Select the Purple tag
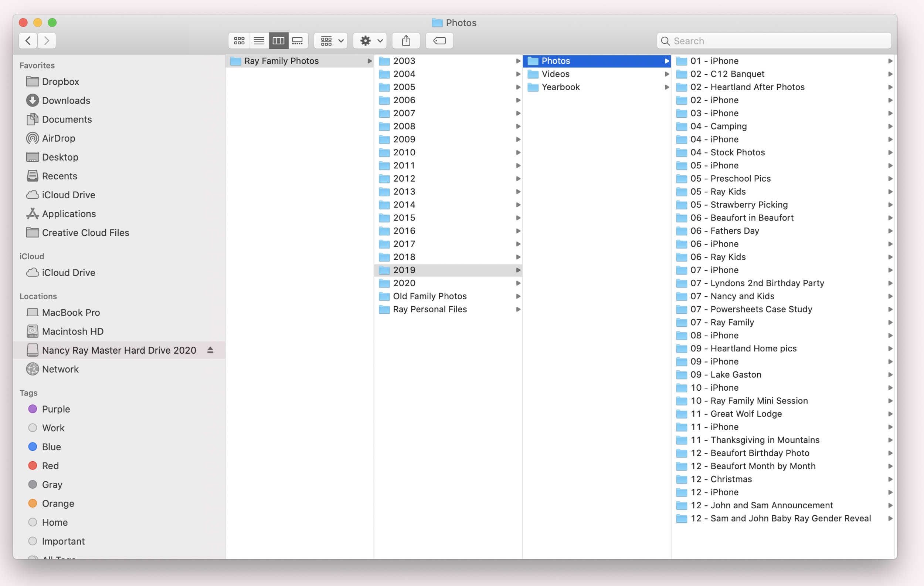The image size is (924, 586). tap(56, 409)
